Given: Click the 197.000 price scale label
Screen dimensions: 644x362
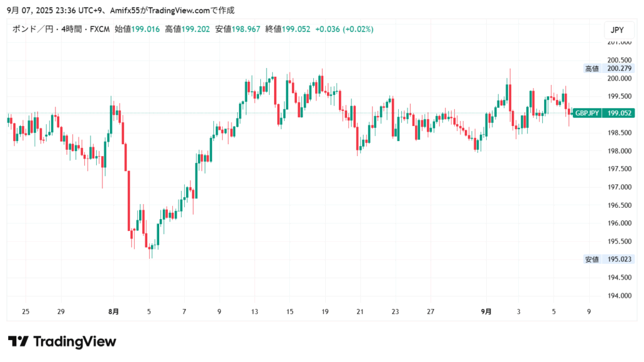Looking at the screenshot, I should click(619, 187).
